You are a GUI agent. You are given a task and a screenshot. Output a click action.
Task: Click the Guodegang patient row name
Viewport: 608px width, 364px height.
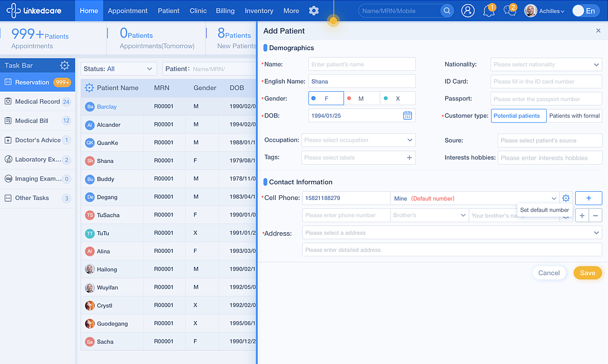[x=112, y=323]
